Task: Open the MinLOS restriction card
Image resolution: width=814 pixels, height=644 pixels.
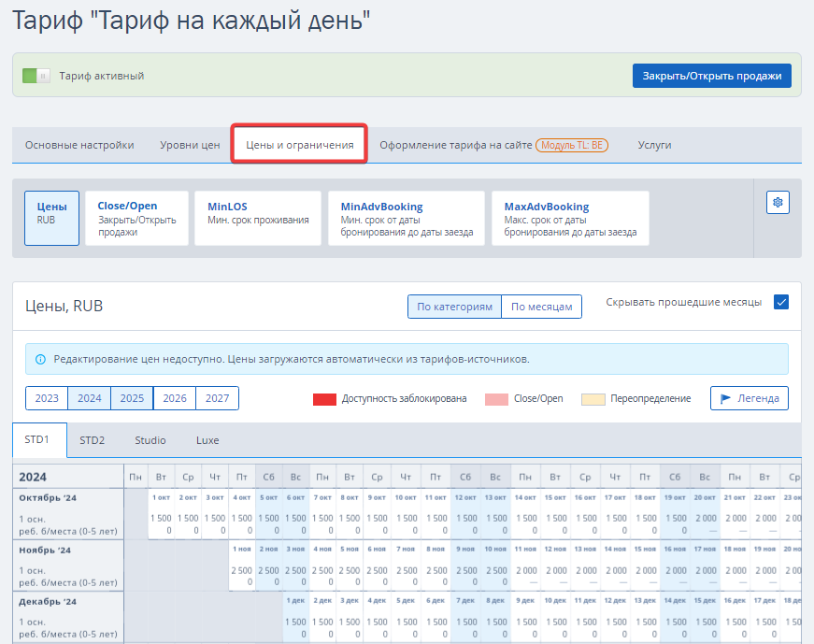Action: point(258,218)
